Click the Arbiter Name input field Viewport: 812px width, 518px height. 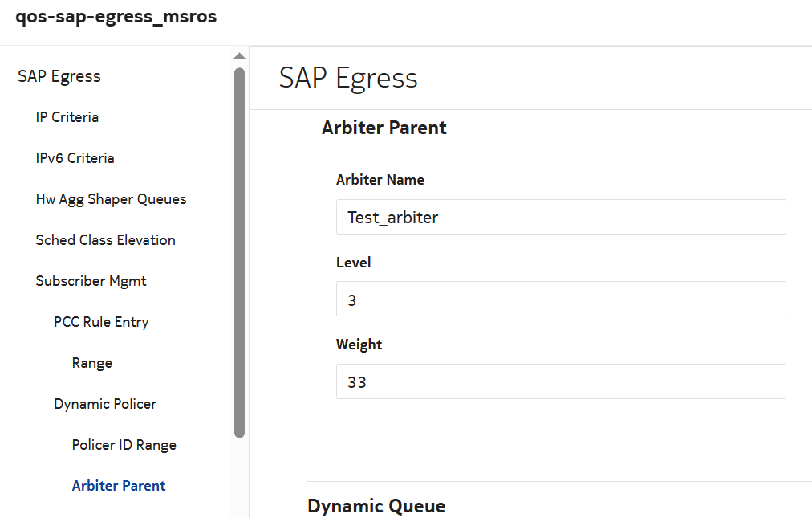560,217
